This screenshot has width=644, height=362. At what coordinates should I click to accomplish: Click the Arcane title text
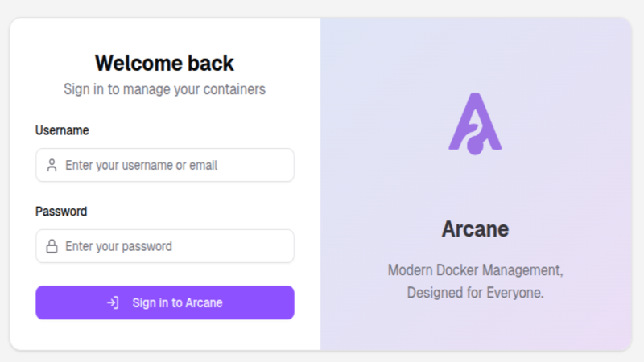[x=475, y=229]
